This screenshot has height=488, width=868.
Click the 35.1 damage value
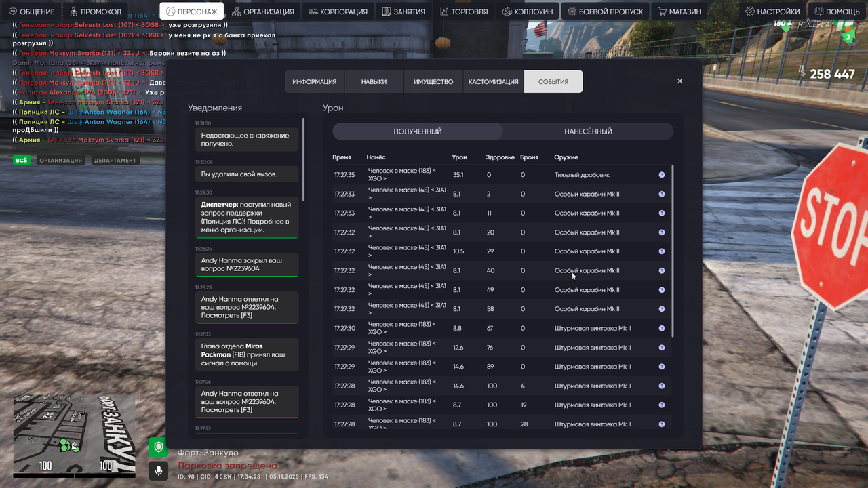(x=458, y=175)
